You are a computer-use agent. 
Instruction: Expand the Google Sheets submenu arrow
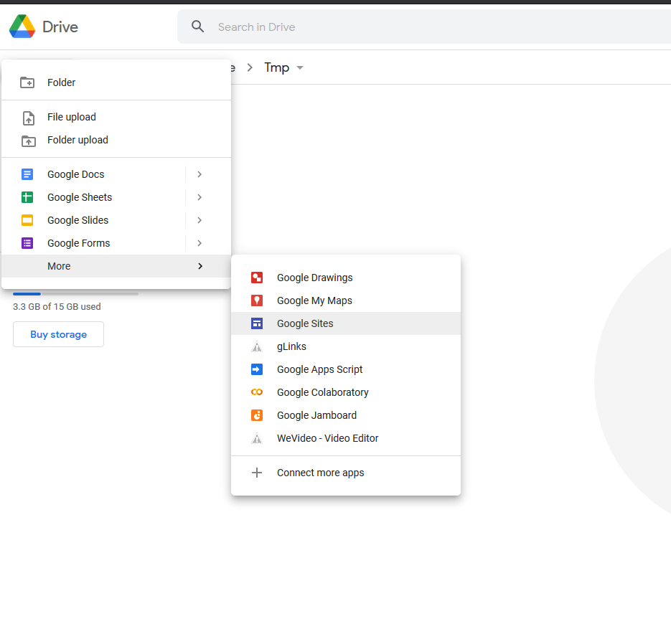click(200, 197)
